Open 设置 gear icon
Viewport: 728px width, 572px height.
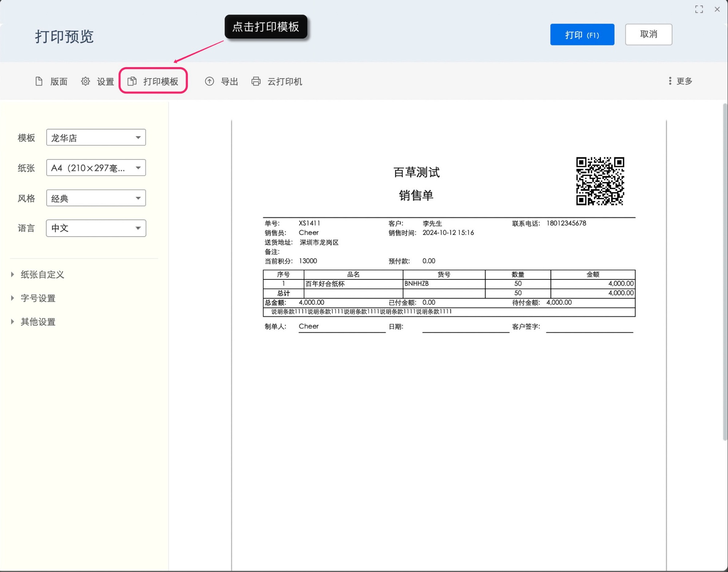tap(85, 81)
